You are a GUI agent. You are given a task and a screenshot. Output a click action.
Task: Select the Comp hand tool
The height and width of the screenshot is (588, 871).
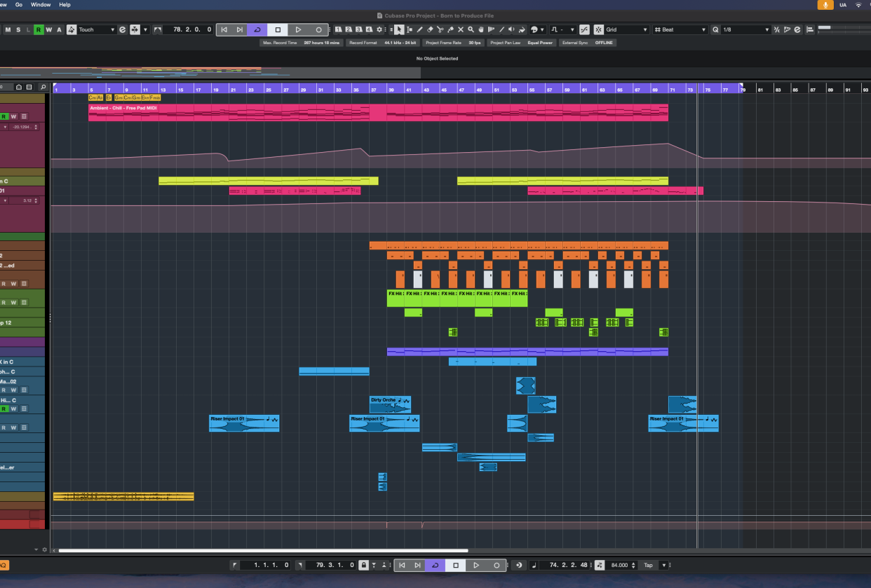481,29
